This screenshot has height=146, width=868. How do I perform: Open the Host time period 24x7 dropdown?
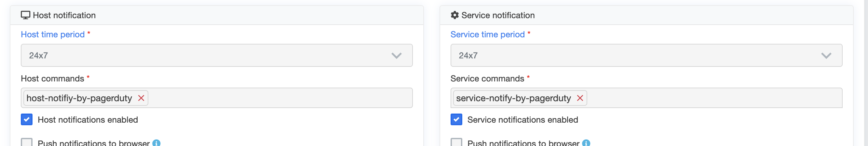pyautogui.click(x=217, y=55)
